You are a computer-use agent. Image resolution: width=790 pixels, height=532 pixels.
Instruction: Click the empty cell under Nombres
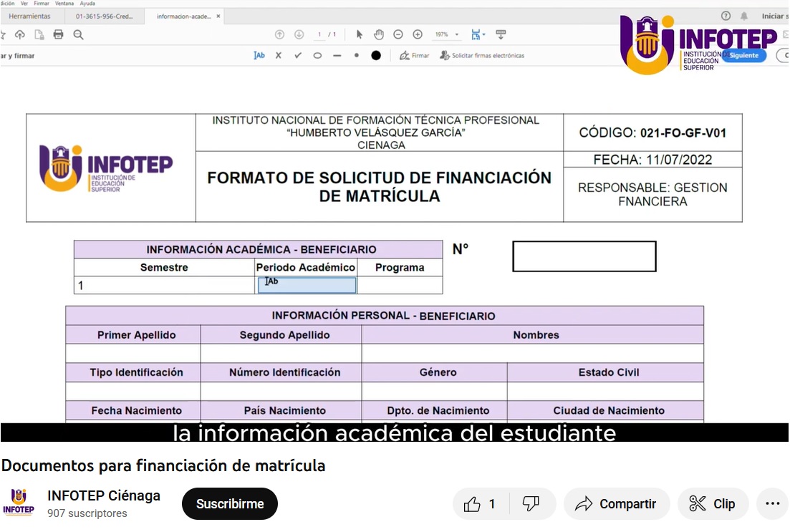pyautogui.click(x=533, y=353)
